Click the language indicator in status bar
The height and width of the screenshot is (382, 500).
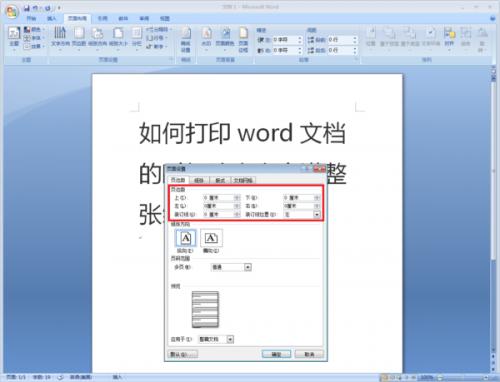point(80,377)
